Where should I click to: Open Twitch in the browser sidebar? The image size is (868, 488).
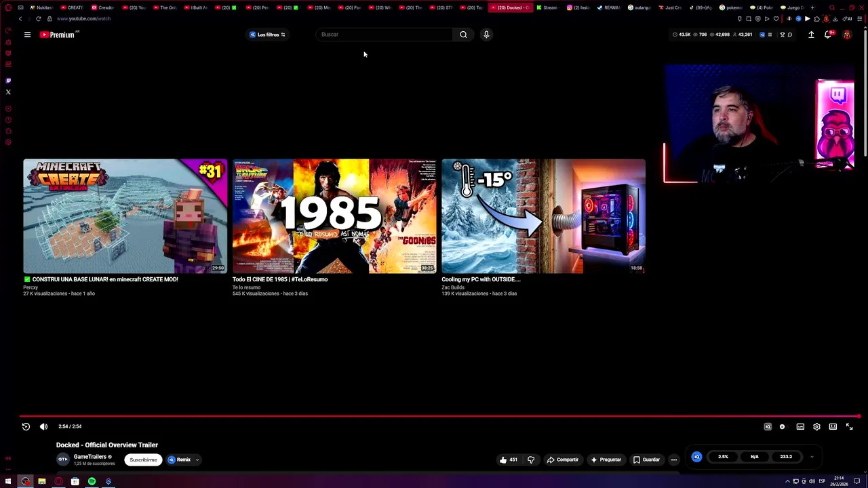8,81
